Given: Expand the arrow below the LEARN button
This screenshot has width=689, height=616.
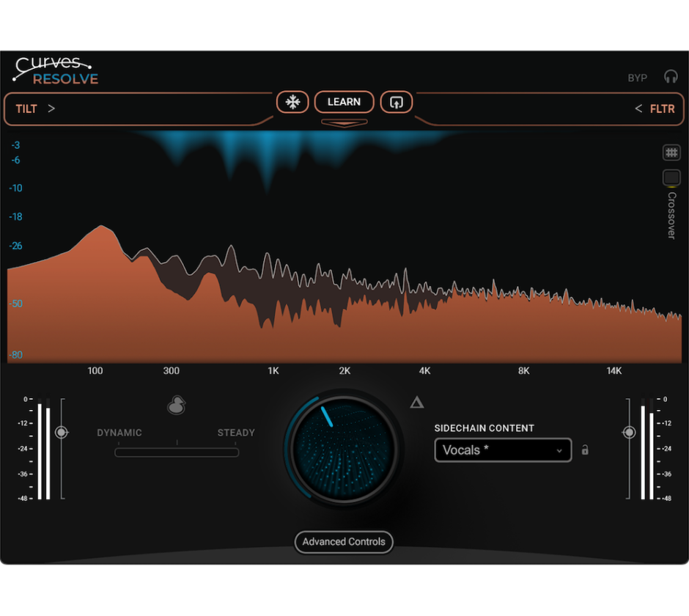Looking at the screenshot, I should 344,122.
